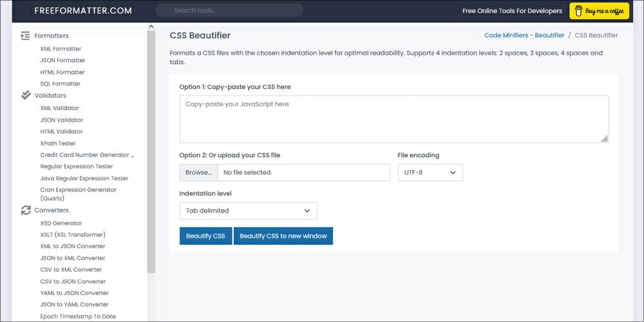
Task: Open the Indentation level dropdown
Action: (248, 211)
